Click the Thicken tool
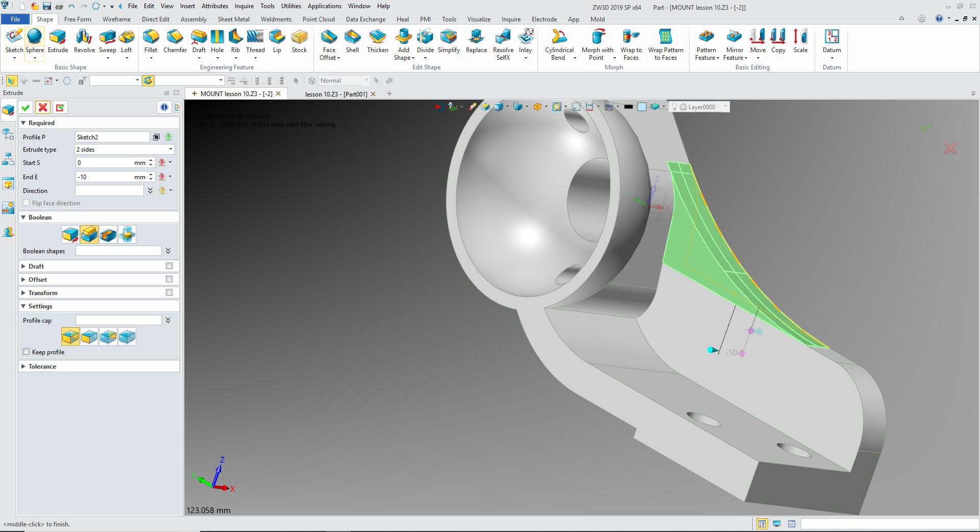Viewport: 980px width, 532px height. click(x=378, y=41)
